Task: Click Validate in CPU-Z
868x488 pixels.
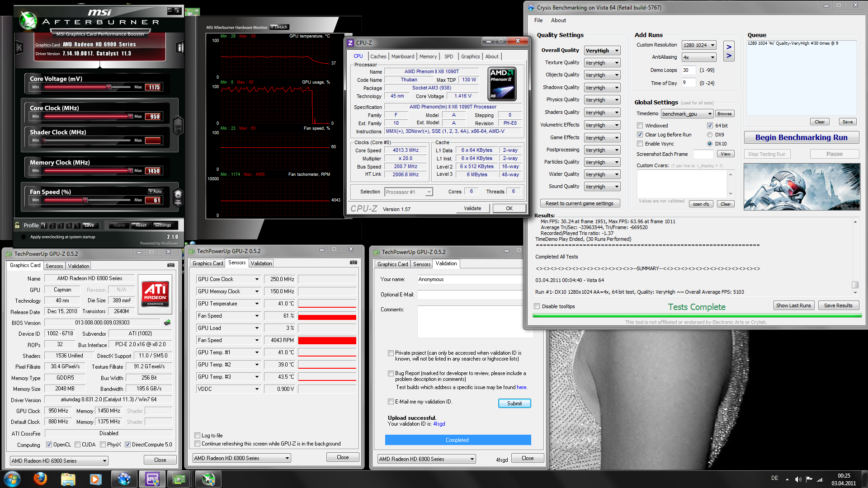Action: (x=472, y=208)
